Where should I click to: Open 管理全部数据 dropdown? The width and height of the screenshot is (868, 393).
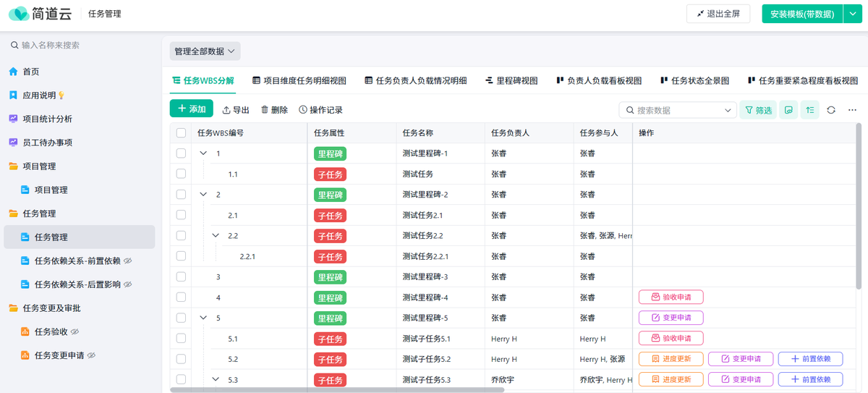(205, 51)
